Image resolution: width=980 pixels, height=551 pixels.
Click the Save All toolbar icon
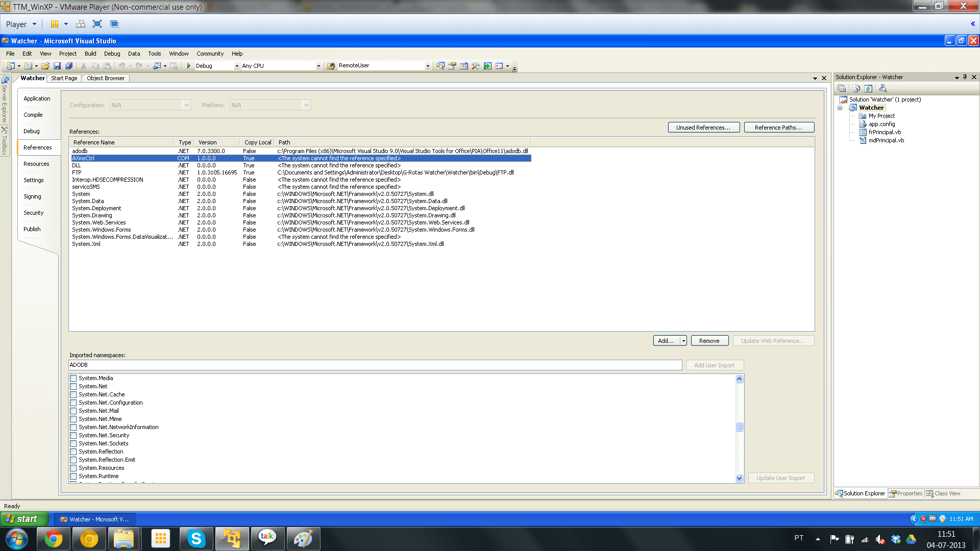pos(69,66)
